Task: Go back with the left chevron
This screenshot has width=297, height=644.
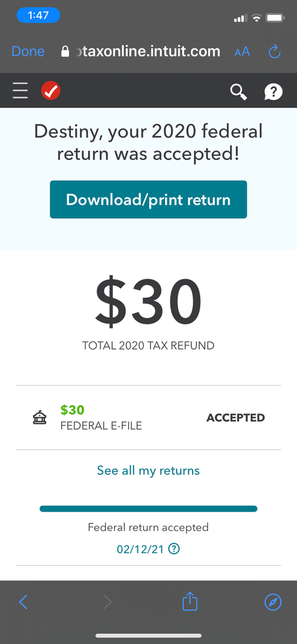Action: tap(23, 602)
